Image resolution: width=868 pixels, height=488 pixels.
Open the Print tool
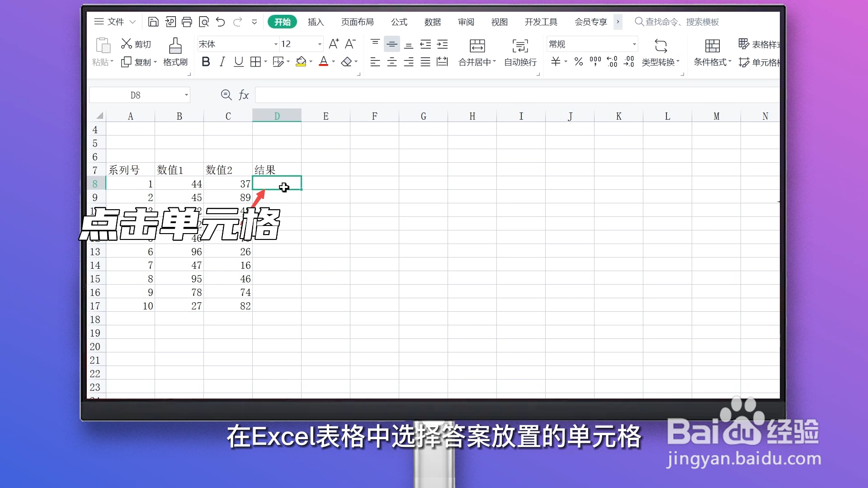pyautogui.click(x=187, y=21)
